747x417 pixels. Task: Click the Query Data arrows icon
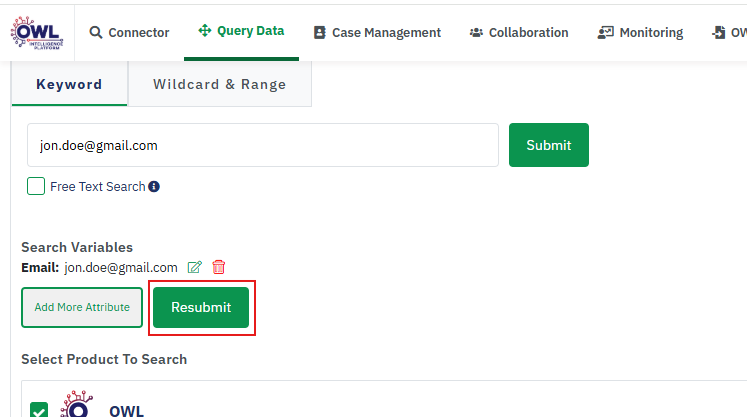[205, 31]
